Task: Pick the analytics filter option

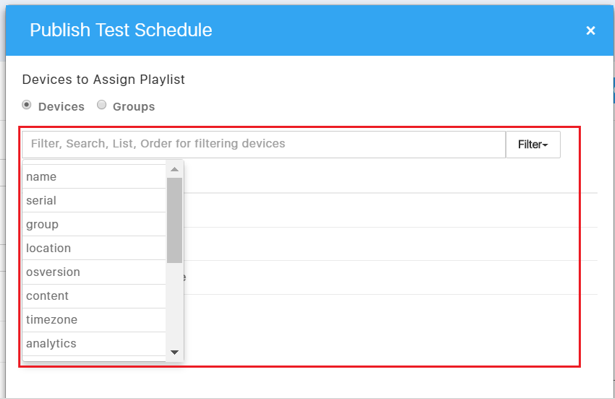Action: pyautogui.click(x=95, y=343)
